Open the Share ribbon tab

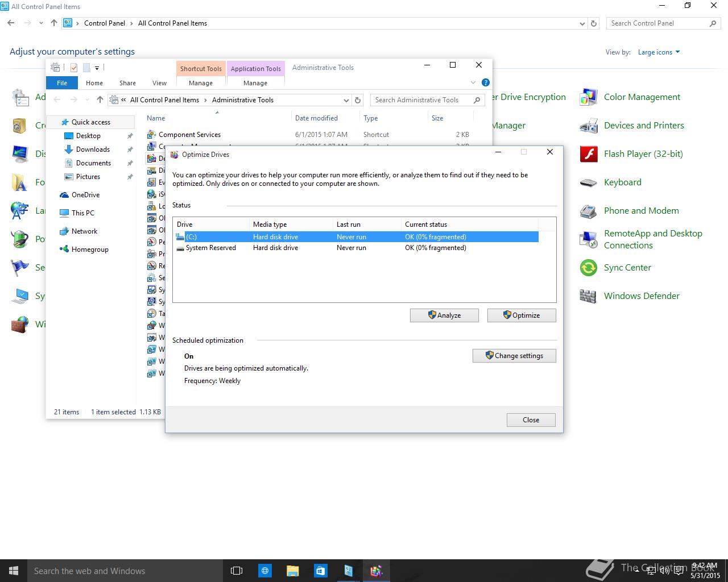[127, 83]
